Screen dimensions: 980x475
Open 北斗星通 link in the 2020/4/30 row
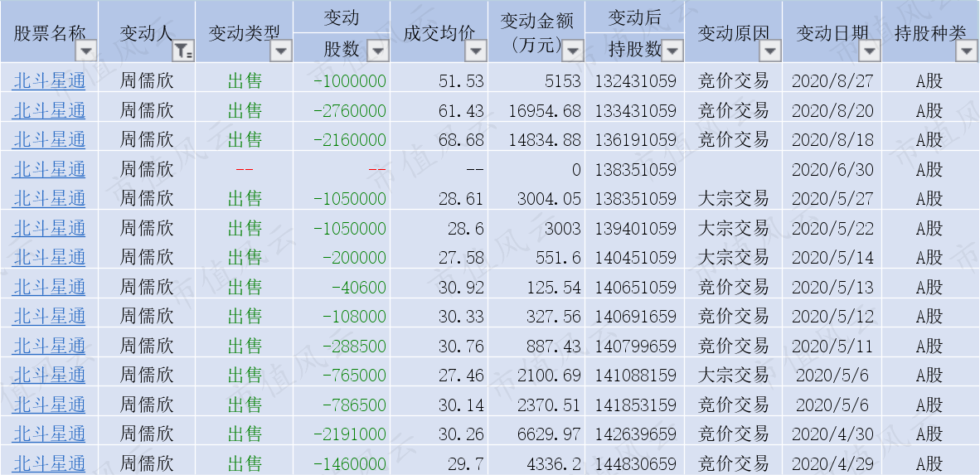point(49,434)
